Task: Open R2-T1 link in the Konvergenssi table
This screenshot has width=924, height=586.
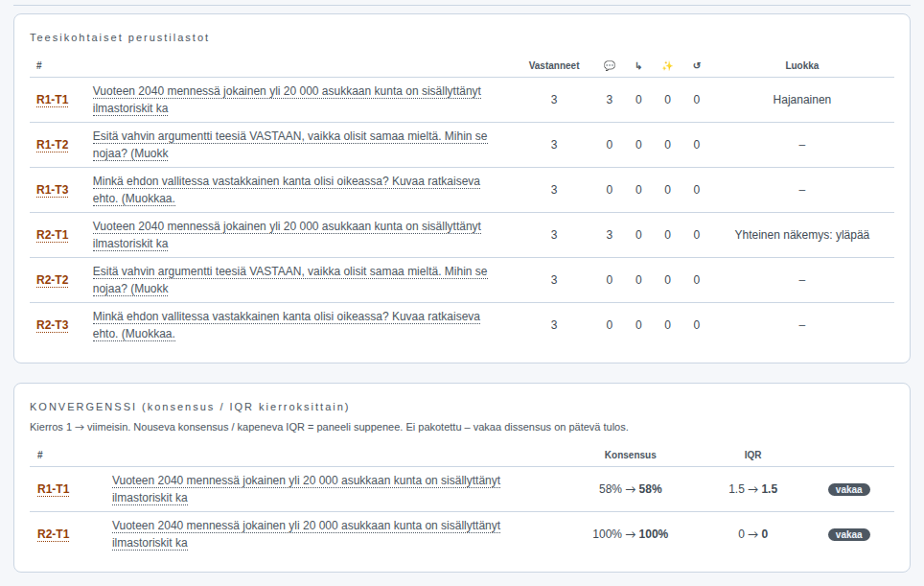Action: [53, 535]
